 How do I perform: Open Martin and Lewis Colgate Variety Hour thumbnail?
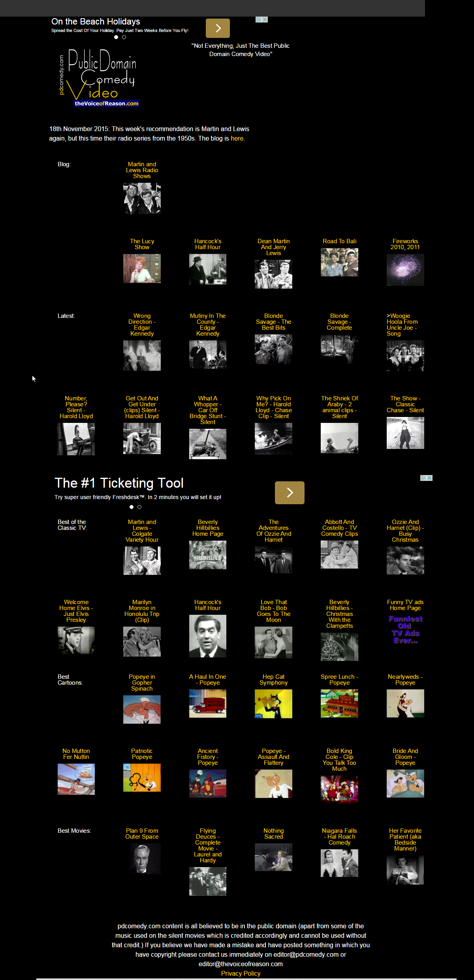tap(142, 561)
